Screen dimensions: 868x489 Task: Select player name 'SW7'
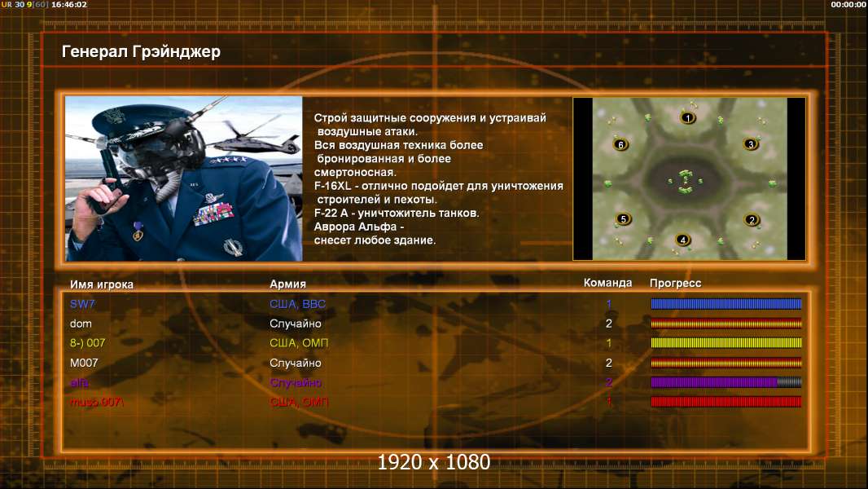point(82,304)
